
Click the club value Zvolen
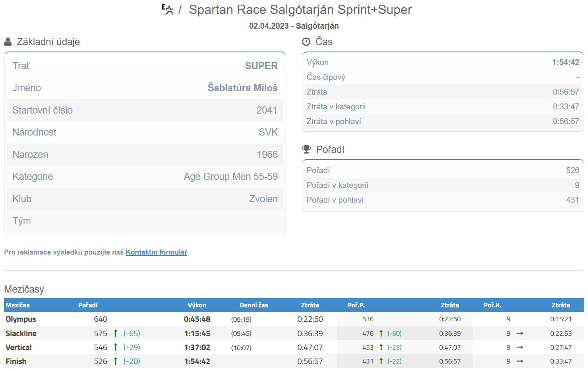pyautogui.click(x=263, y=199)
